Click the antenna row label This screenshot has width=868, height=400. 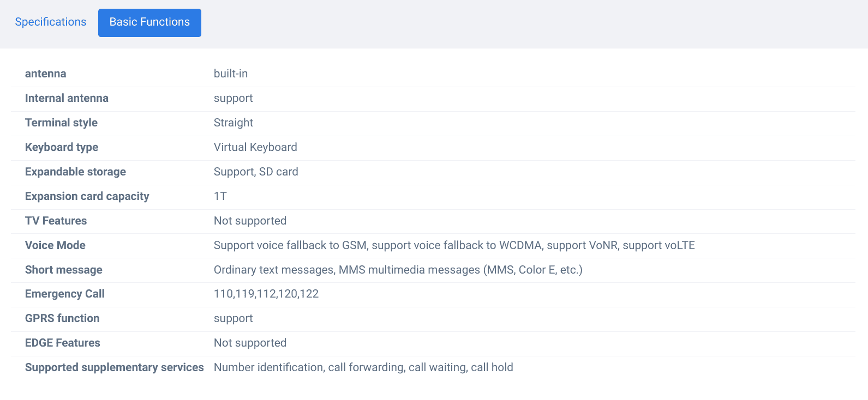[46, 74]
